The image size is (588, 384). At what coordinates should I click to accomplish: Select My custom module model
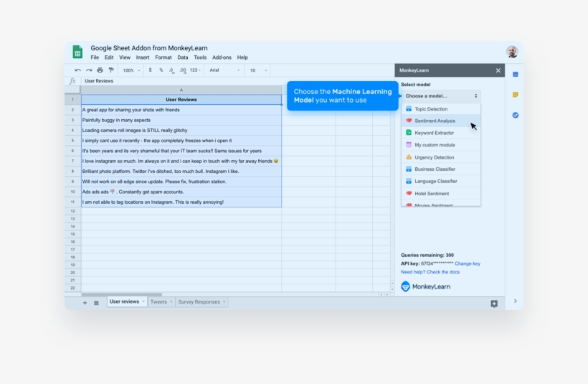click(x=440, y=145)
